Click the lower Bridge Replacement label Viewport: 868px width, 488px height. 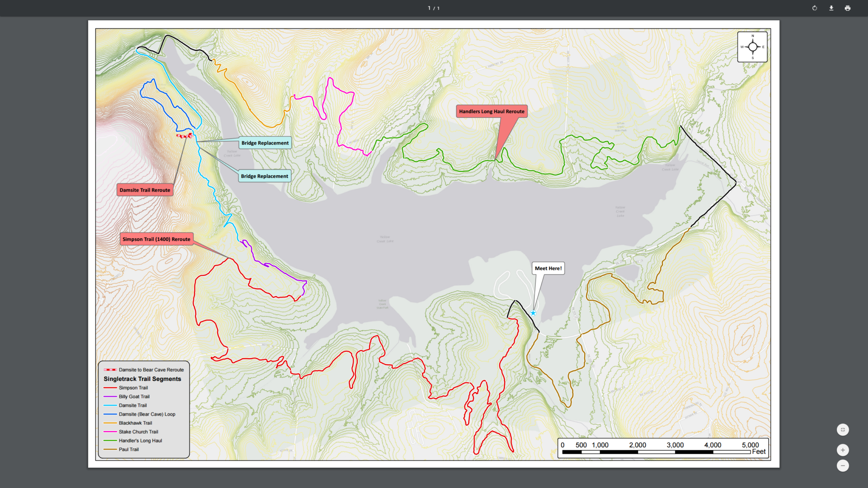coord(264,176)
